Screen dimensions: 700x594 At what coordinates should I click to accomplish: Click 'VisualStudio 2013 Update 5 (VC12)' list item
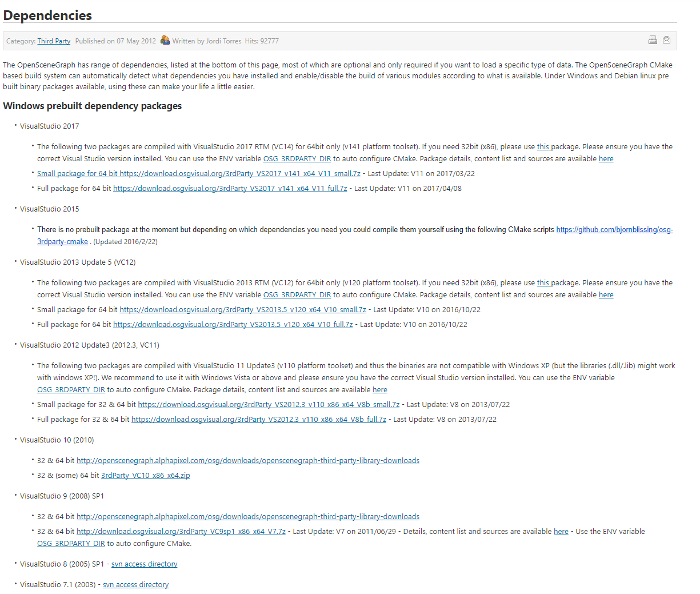[x=78, y=262]
